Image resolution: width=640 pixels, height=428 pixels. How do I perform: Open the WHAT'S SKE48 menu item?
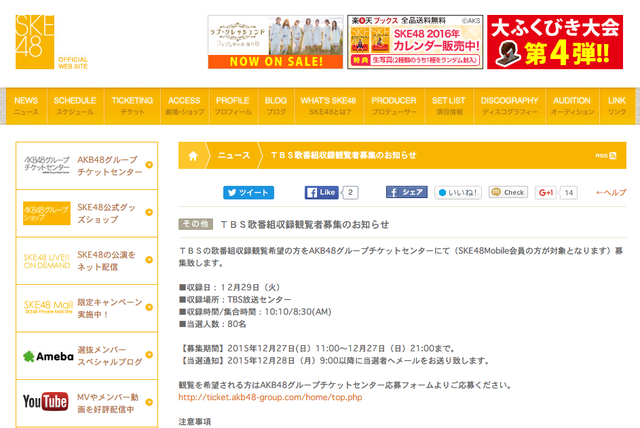[x=329, y=106]
